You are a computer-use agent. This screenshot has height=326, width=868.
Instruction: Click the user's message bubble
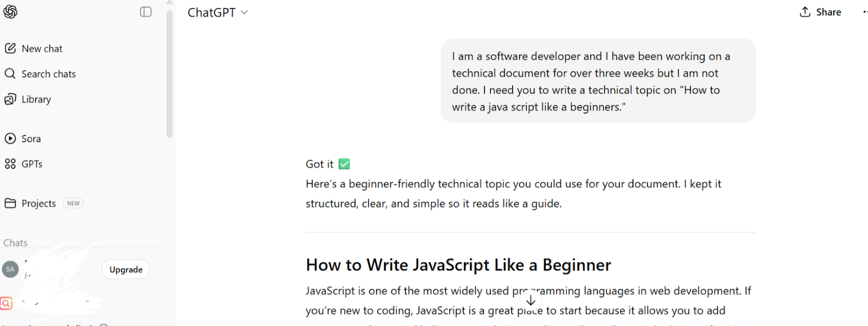pyautogui.click(x=598, y=81)
